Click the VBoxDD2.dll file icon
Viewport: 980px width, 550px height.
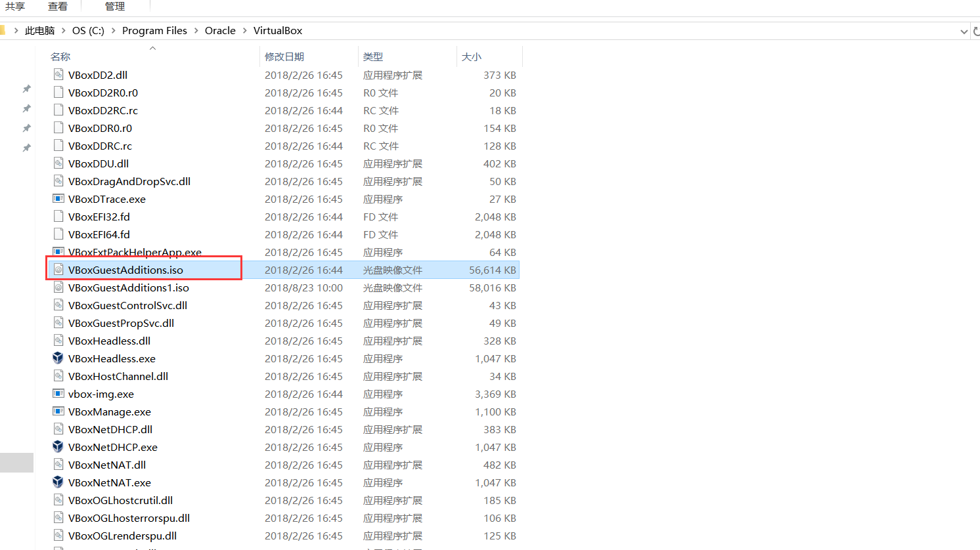58,75
